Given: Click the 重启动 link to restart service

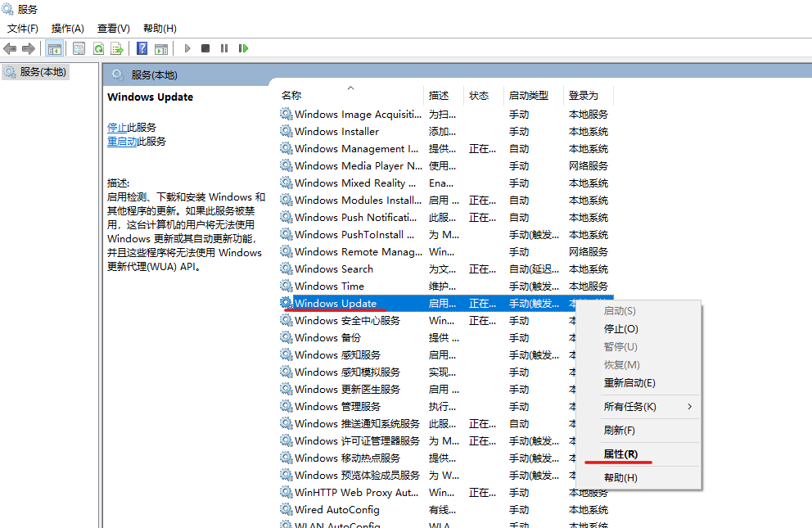Looking at the screenshot, I should tap(122, 142).
